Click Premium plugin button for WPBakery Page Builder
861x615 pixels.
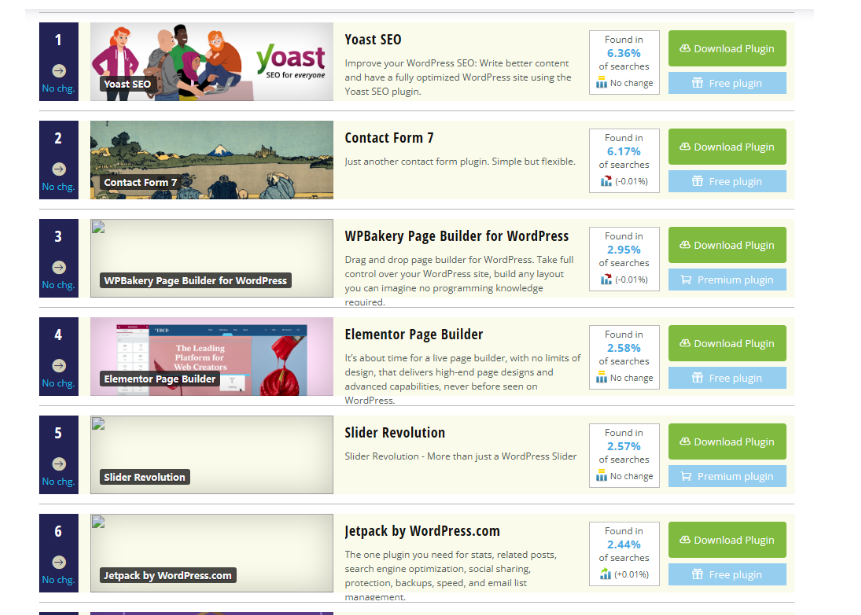727,279
